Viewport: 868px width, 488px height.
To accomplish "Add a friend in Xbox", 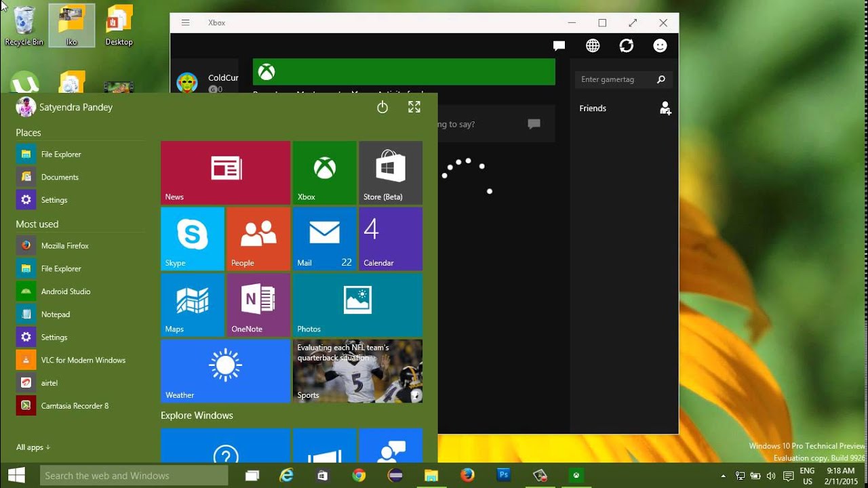I will pyautogui.click(x=665, y=108).
